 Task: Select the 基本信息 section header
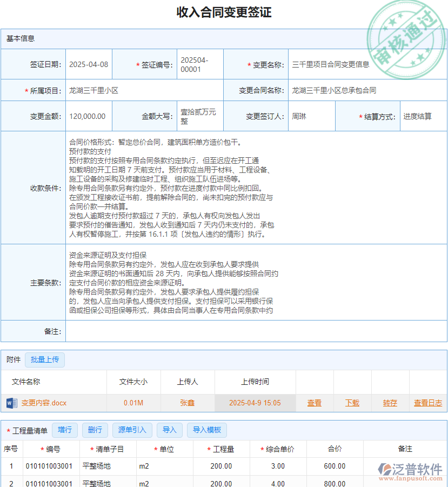point(20,37)
